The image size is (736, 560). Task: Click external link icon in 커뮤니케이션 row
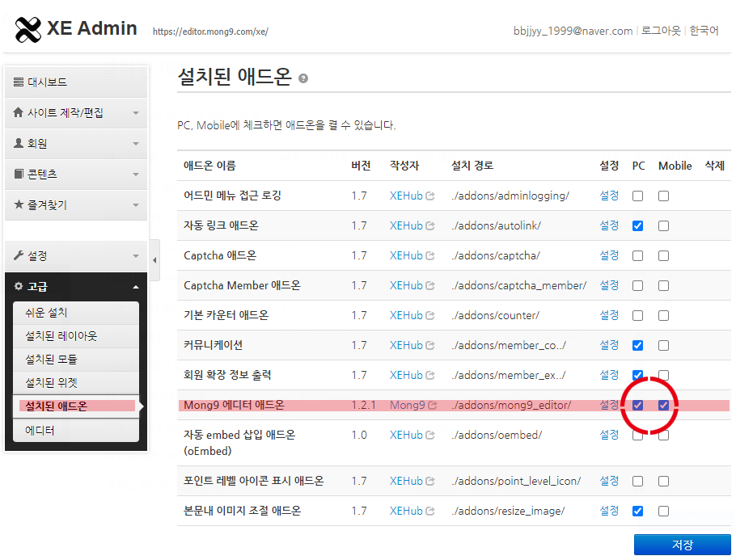(430, 346)
